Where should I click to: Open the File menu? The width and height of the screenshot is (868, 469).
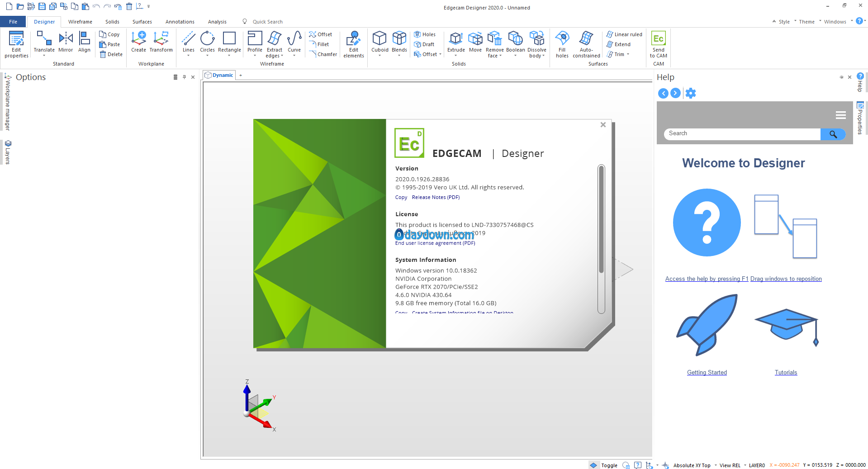click(x=13, y=22)
